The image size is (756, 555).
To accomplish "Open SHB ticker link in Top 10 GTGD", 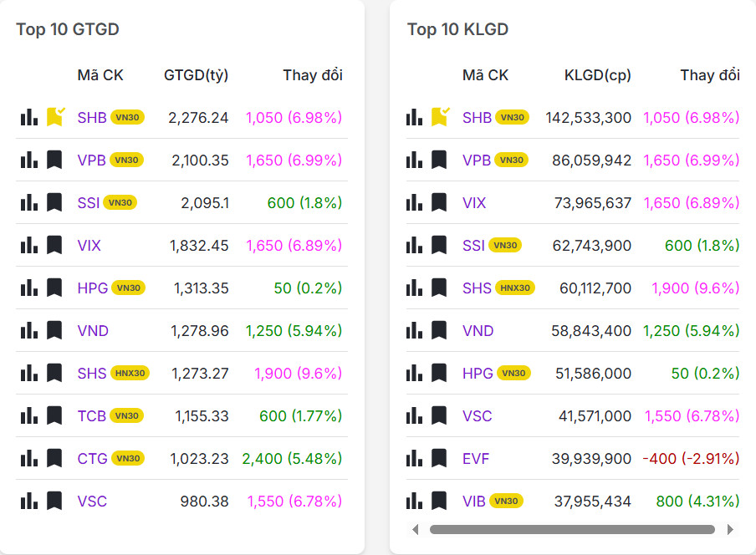I will 92,118.
